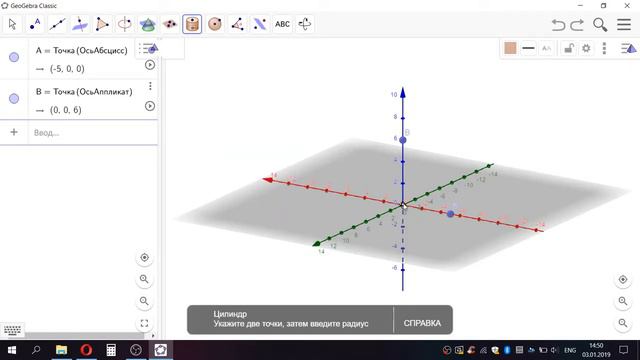Viewport: 640px width, 360px height.
Task: Select definition text of point A
Action: point(82,51)
